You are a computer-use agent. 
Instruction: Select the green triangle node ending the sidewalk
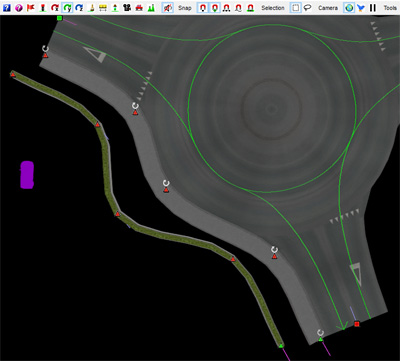(320, 339)
